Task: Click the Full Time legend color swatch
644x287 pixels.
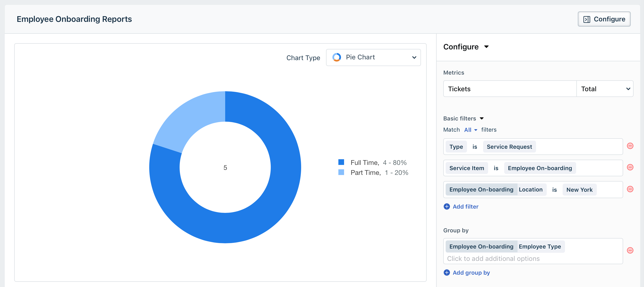Action: point(341,162)
